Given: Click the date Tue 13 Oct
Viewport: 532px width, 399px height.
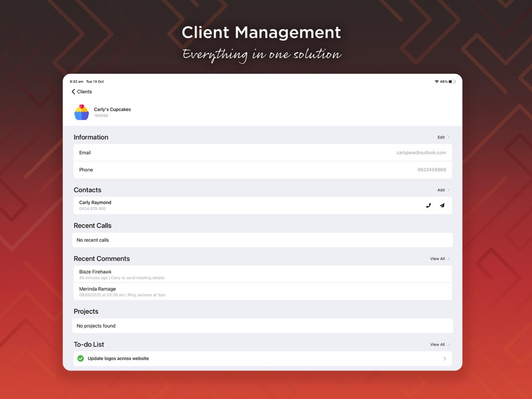Looking at the screenshot, I should tap(95, 81).
